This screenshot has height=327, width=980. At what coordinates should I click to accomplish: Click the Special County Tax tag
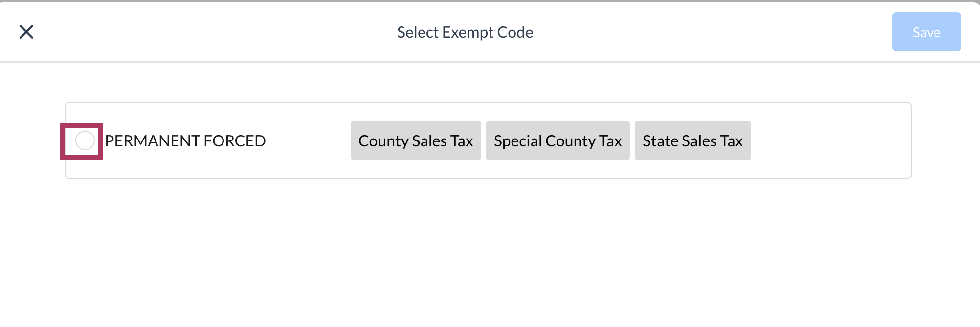click(557, 141)
